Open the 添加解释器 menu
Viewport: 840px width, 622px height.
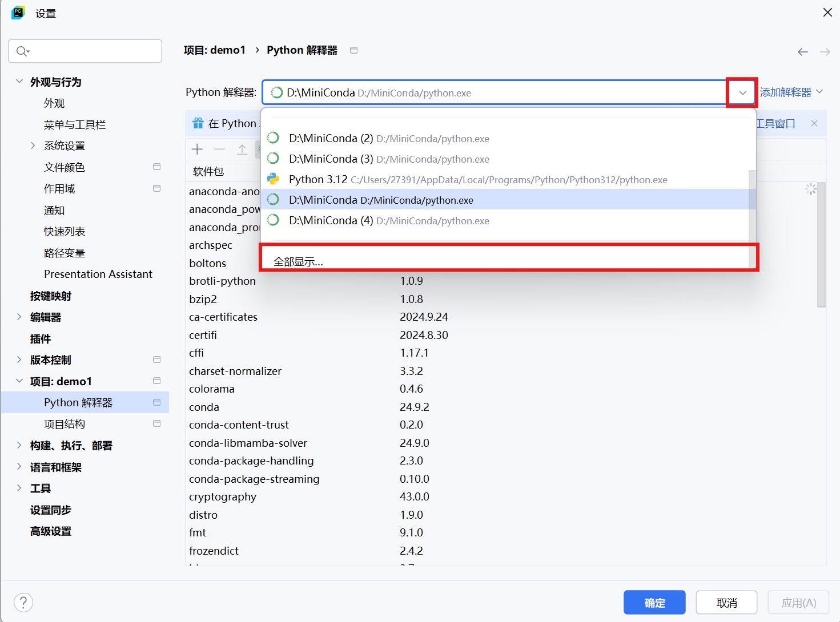tap(791, 92)
